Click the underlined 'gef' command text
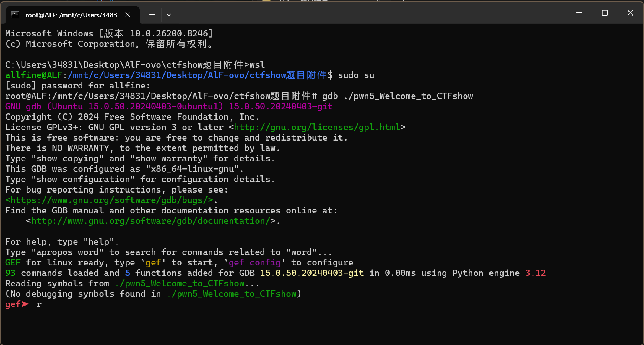The image size is (644, 345). [x=153, y=262]
